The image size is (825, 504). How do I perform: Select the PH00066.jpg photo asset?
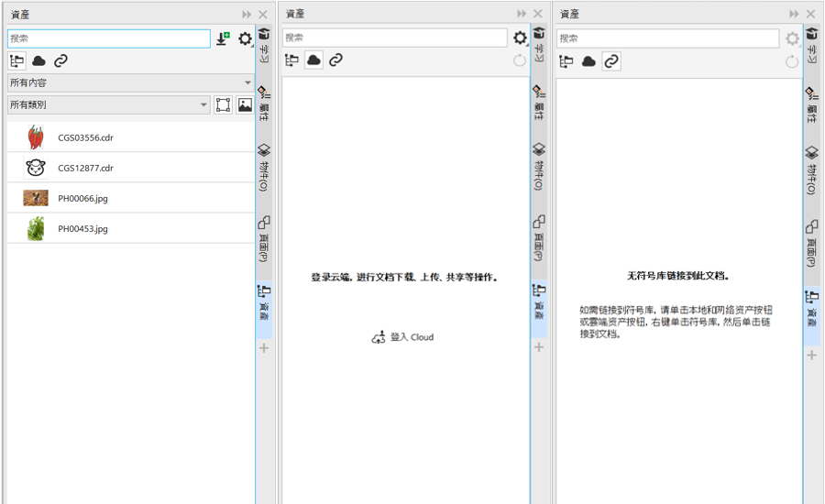pyautogui.click(x=82, y=198)
